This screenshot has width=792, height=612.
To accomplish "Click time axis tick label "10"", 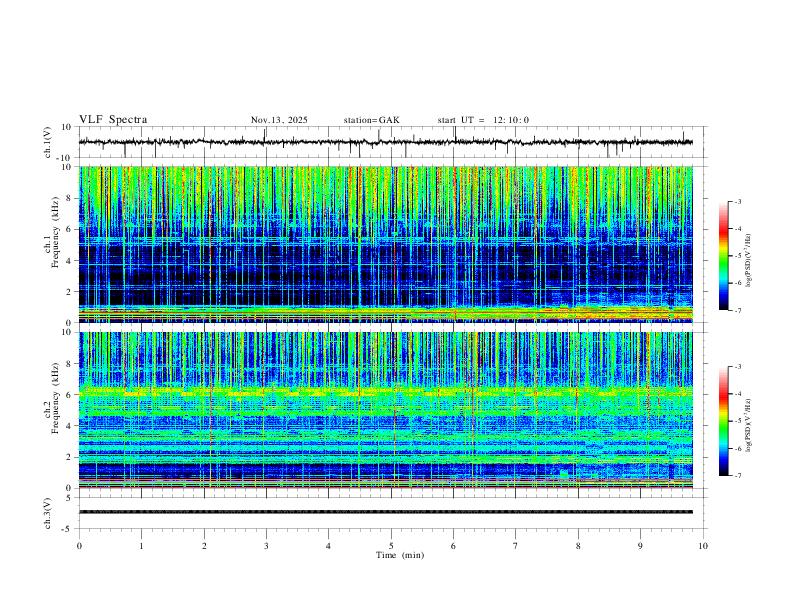I will point(703,546).
